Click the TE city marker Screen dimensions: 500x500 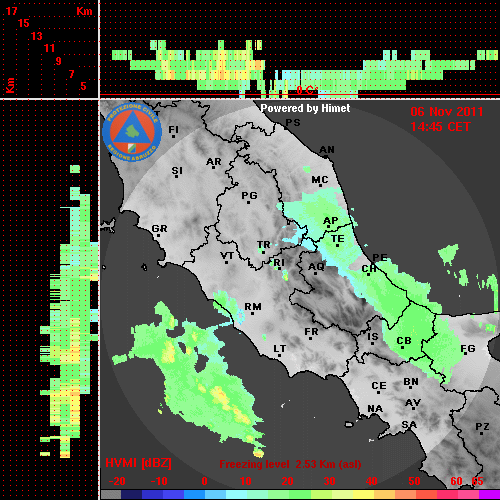tap(338, 240)
